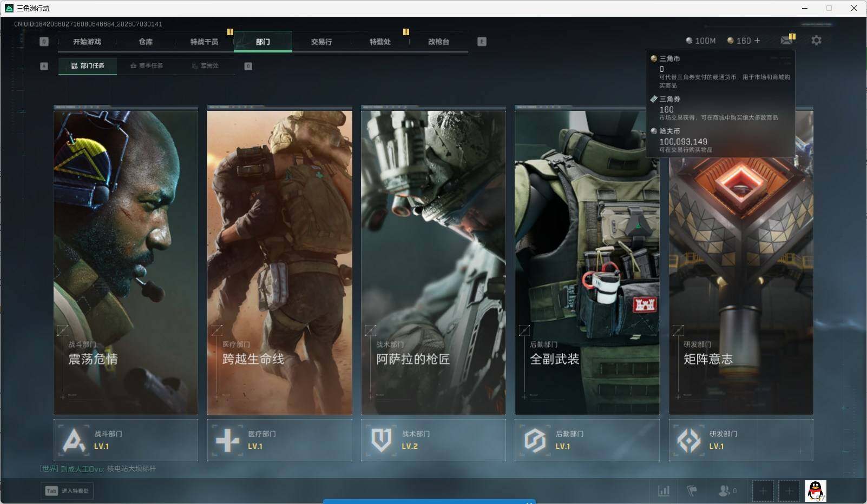Screen dimensions: 867x504
Task: Click the 三角币 coin icon in tooltip
Action: coord(654,58)
